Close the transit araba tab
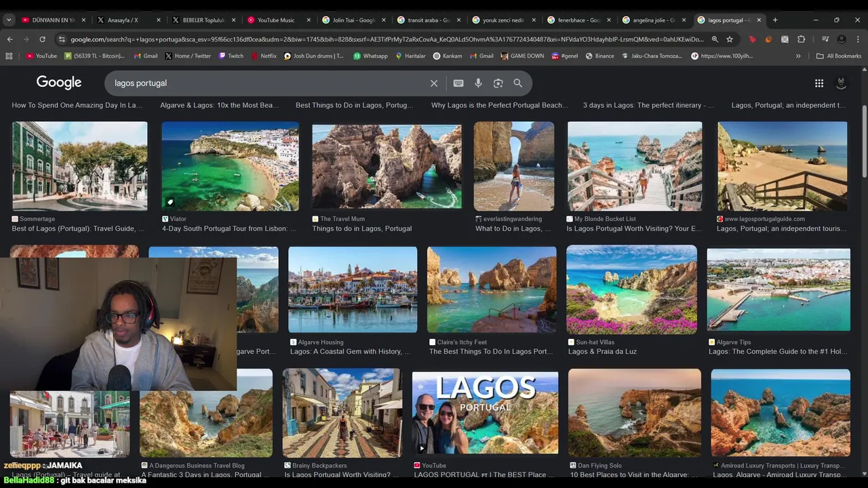The image size is (868, 488). coord(458,20)
